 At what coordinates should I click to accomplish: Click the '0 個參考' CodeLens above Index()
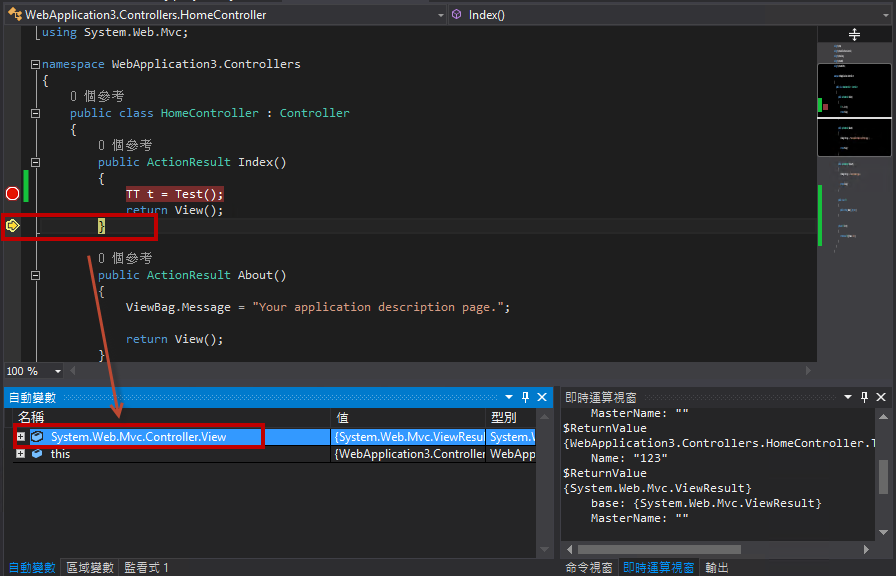[x=125, y=145]
